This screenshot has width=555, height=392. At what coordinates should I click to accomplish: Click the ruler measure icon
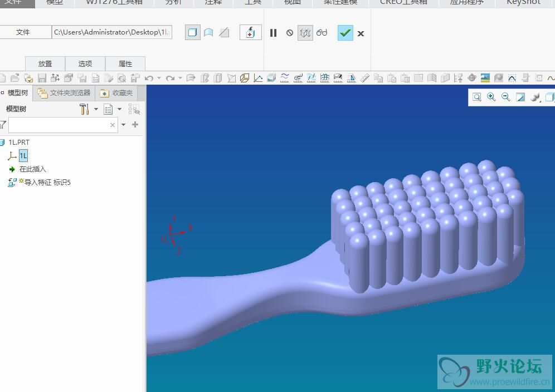365,78
